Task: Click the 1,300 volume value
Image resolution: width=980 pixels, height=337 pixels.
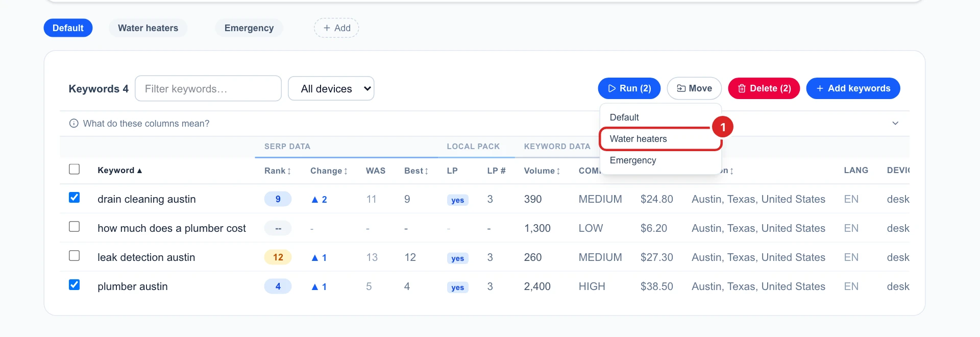Action: [537, 228]
